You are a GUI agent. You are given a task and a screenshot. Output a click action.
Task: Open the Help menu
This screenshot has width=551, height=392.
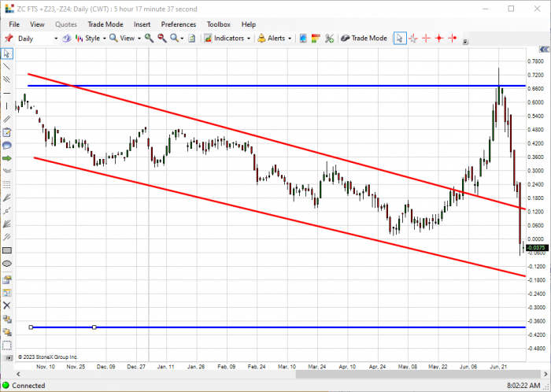click(249, 24)
